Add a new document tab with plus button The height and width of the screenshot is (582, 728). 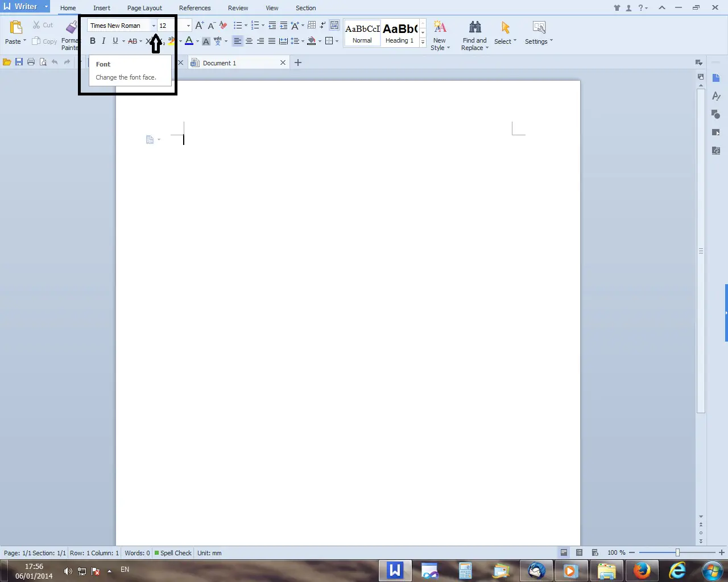coord(298,63)
